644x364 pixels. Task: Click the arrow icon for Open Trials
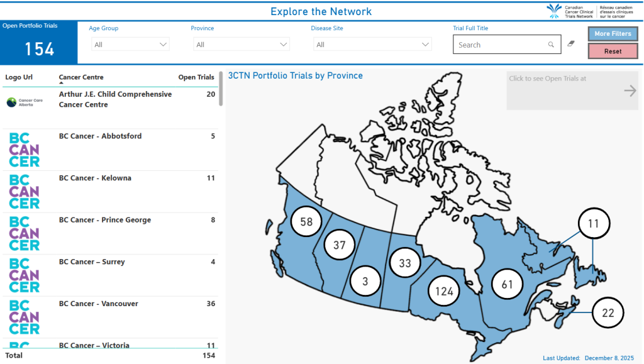click(x=630, y=91)
